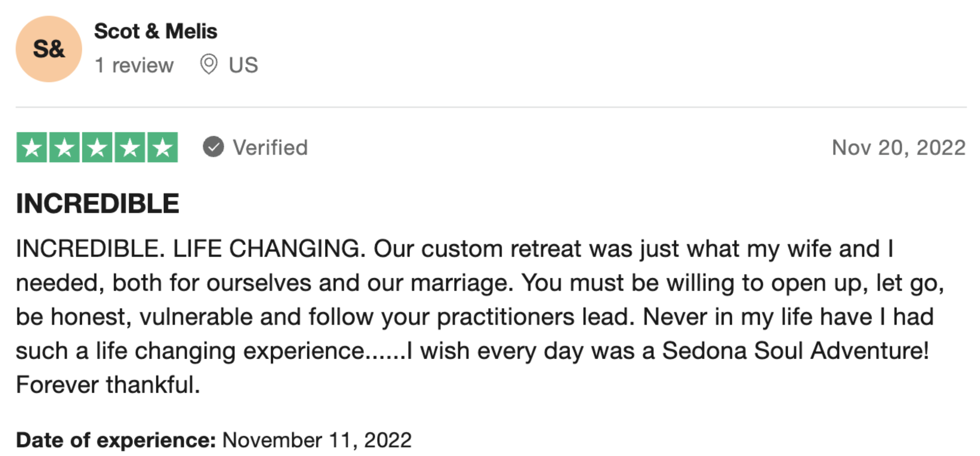Select the US country label

243,65
